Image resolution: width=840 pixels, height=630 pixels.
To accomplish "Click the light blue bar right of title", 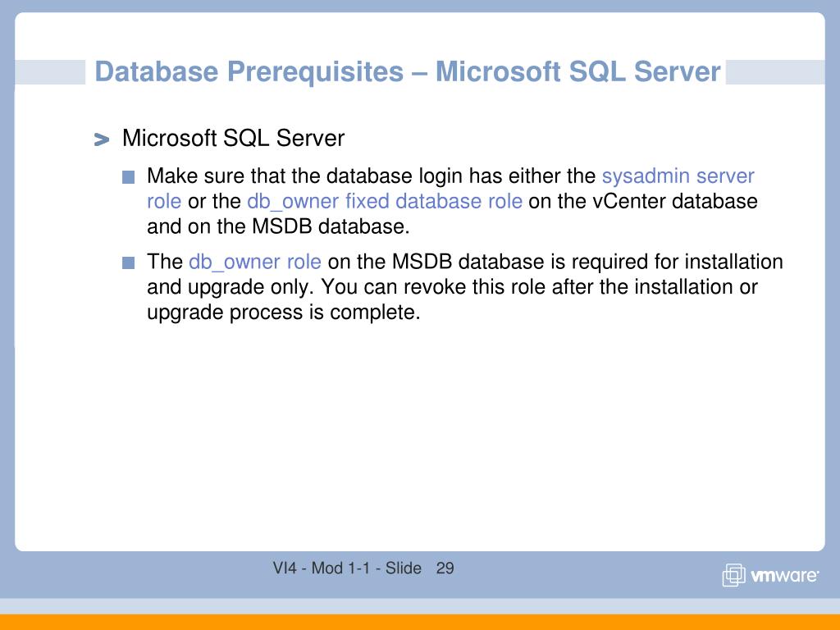I will [775, 72].
